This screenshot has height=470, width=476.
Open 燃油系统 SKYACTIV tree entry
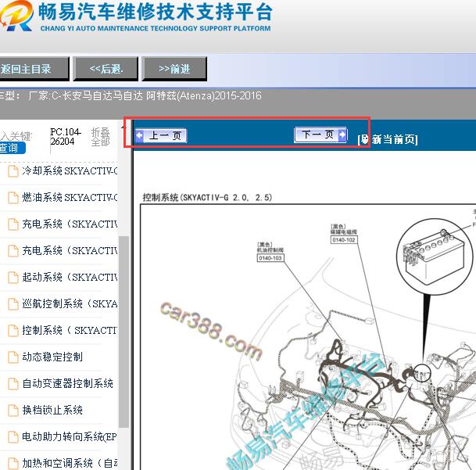[70, 198]
